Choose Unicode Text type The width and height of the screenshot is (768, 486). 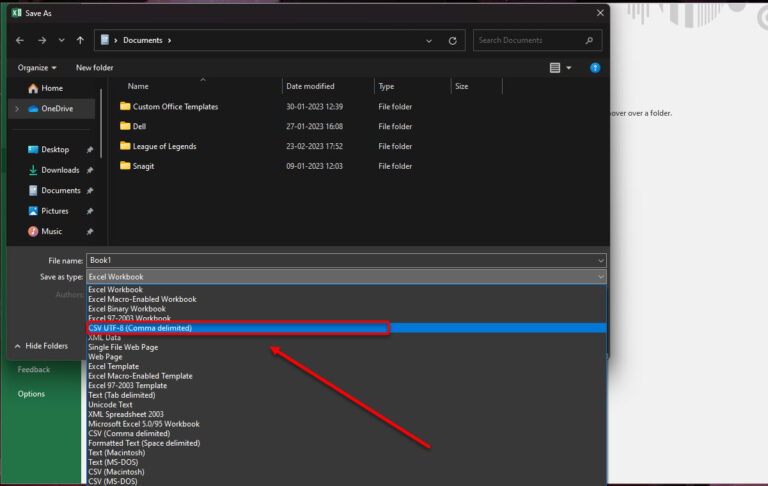[x=346, y=405]
